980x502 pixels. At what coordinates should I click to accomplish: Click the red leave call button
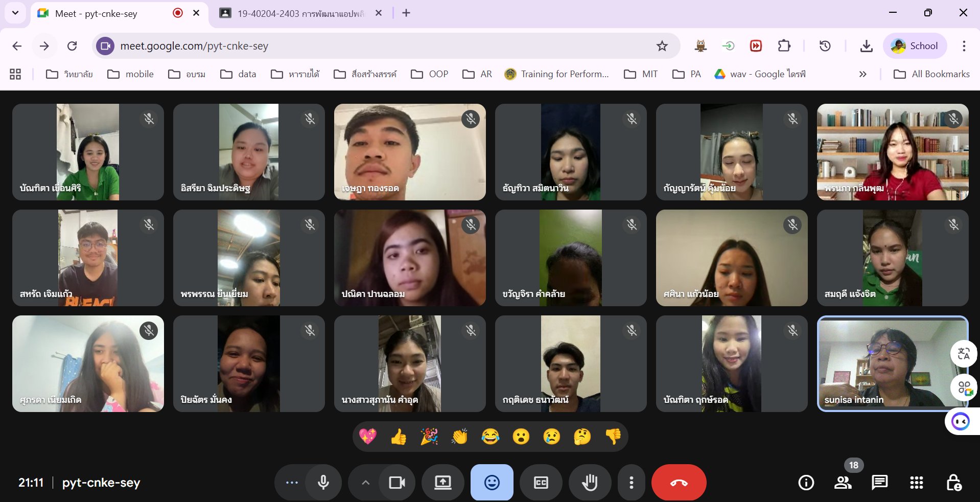[x=679, y=483]
